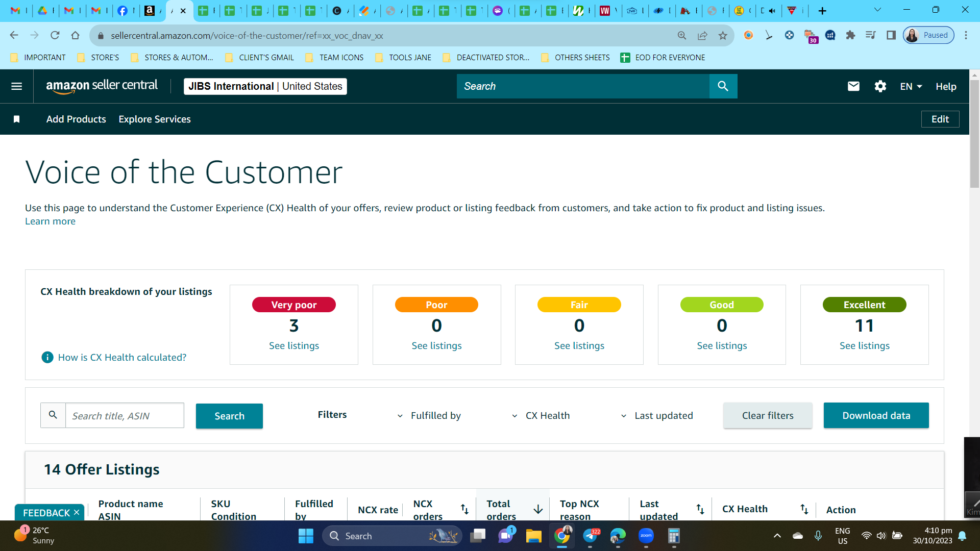This screenshot has width=980, height=551.
Task: Expand the Fulfilled by filter
Action: (x=429, y=416)
